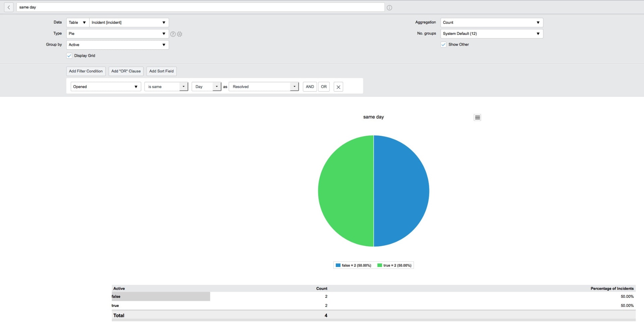Open chart type help question icon
Screen dimensions: 644x328
click(173, 34)
